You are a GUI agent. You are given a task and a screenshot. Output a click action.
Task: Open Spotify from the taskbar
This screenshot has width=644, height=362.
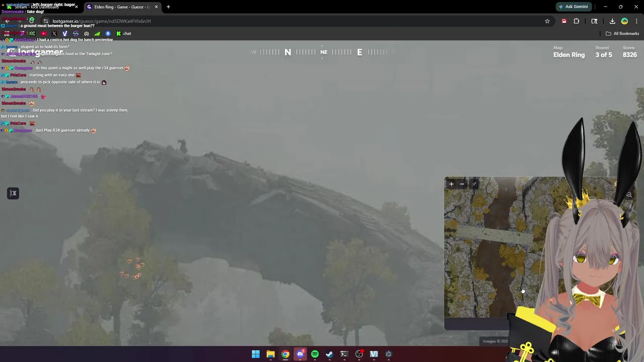(x=315, y=354)
